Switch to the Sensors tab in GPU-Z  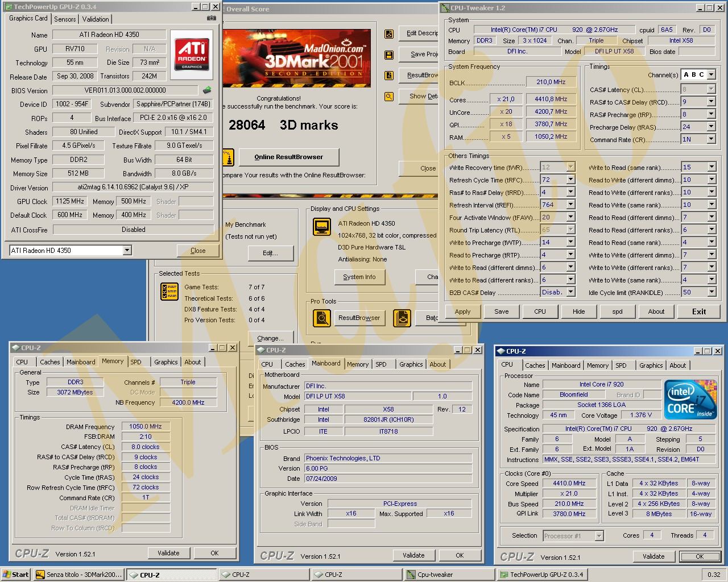coord(65,19)
